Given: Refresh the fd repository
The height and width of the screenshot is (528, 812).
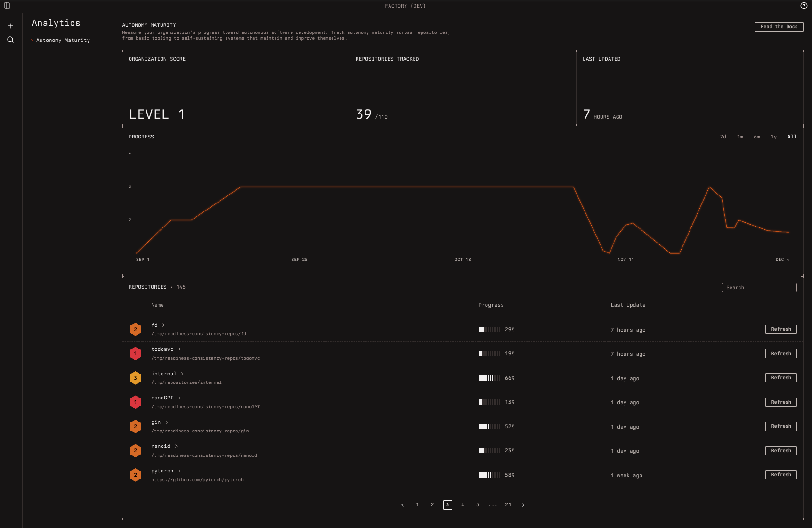Looking at the screenshot, I should pyautogui.click(x=781, y=329).
